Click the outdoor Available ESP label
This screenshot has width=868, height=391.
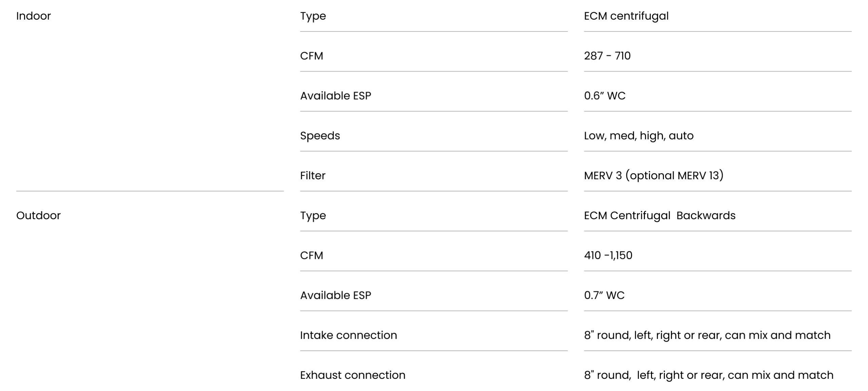tap(335, 295)
